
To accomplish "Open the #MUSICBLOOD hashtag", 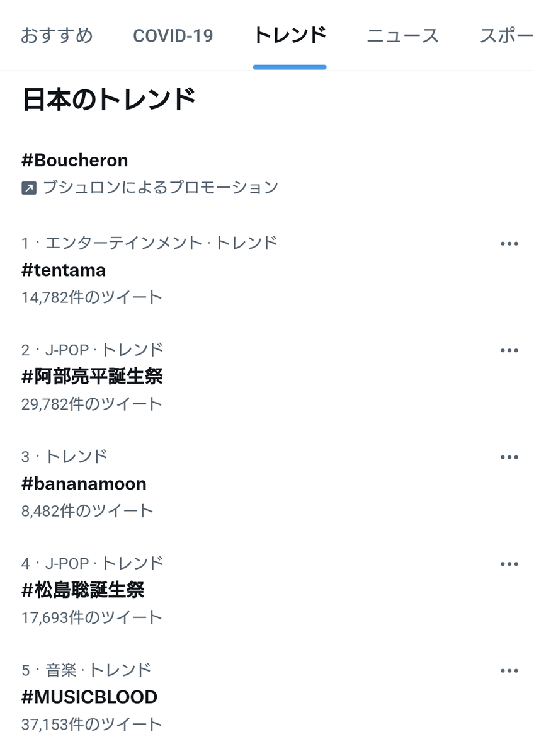I will tap(88, 697).
